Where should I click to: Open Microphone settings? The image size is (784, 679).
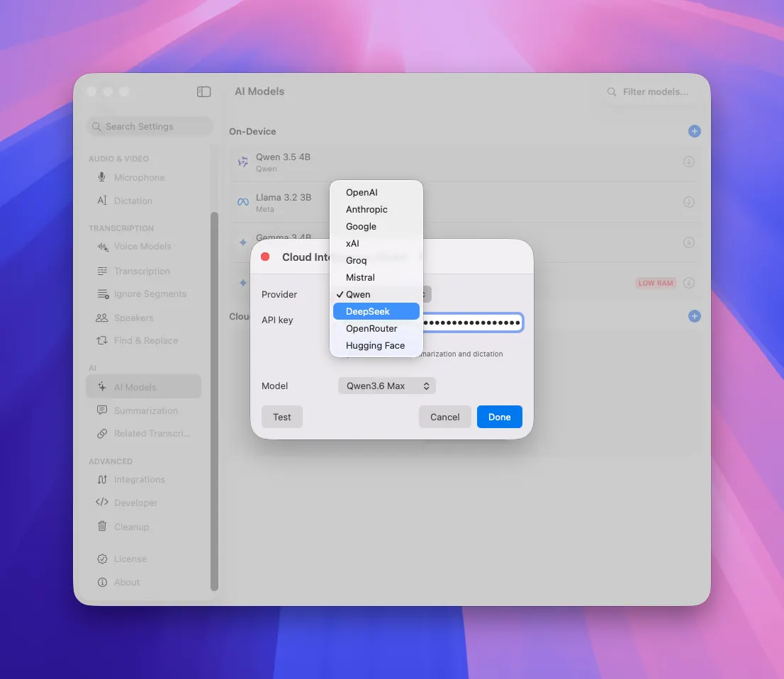point(143,177)
